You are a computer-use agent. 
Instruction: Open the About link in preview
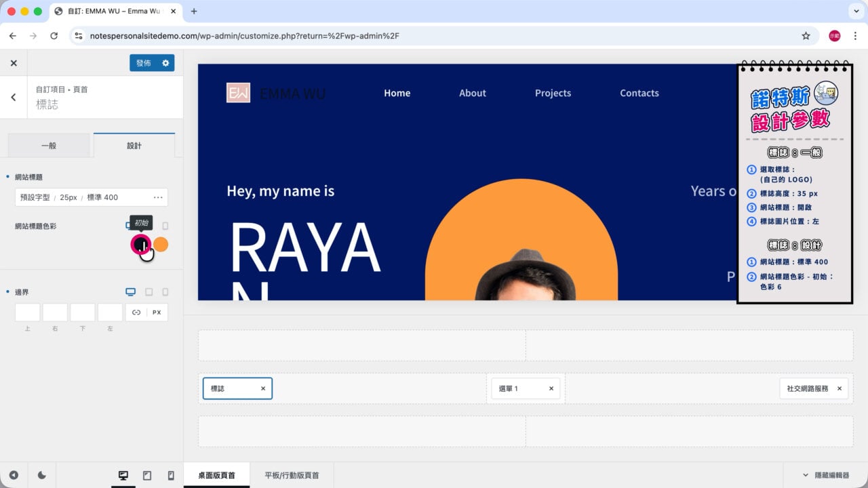(x=473, y=93)
